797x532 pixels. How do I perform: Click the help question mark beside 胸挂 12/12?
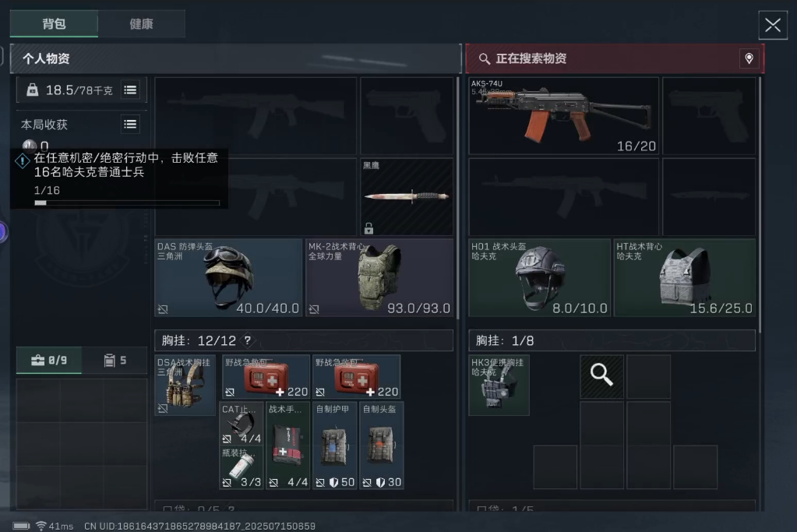click(247, 340)
